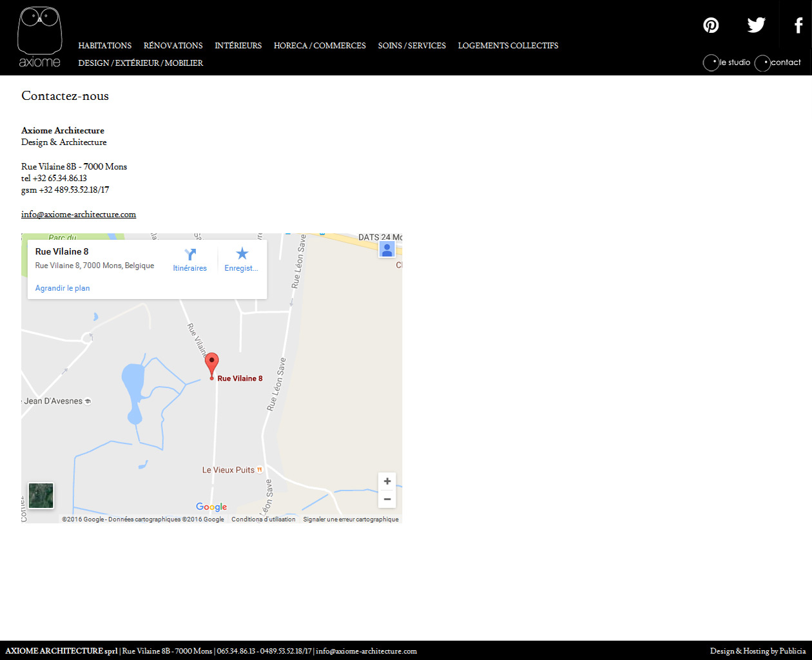Switch map to satellite thumbnail view
The height and width of the screenshot is (660, 812).
(41, 496)
